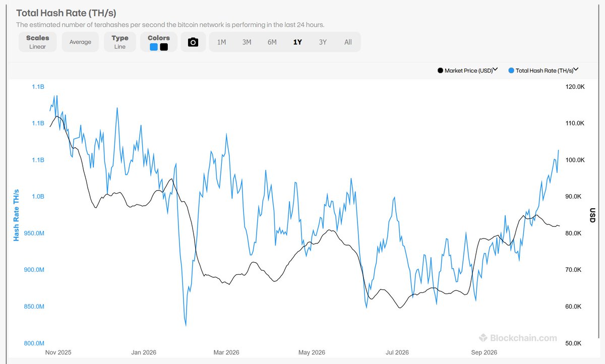Click the camera screenshot icon
This screenshot has width=605, height=364.
click(x=193, y=42)
